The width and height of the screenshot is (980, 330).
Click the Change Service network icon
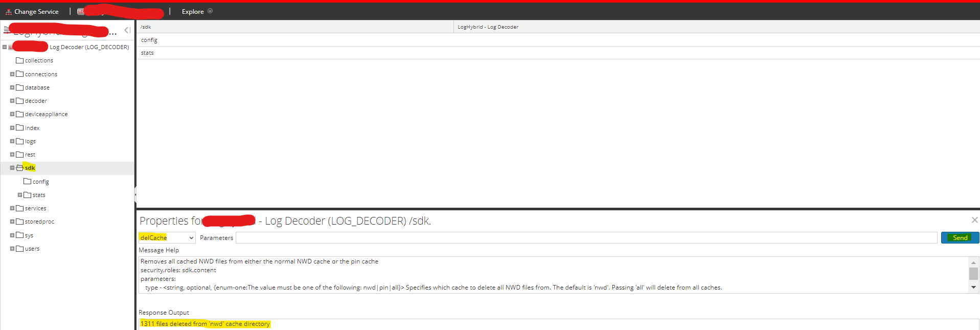(9, 11)
